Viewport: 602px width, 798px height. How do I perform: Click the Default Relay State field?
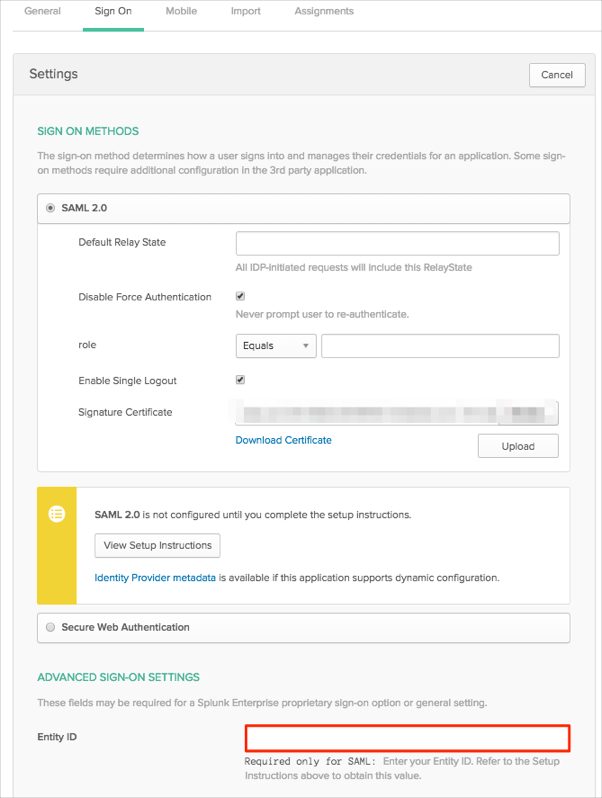tap(397, 244)
